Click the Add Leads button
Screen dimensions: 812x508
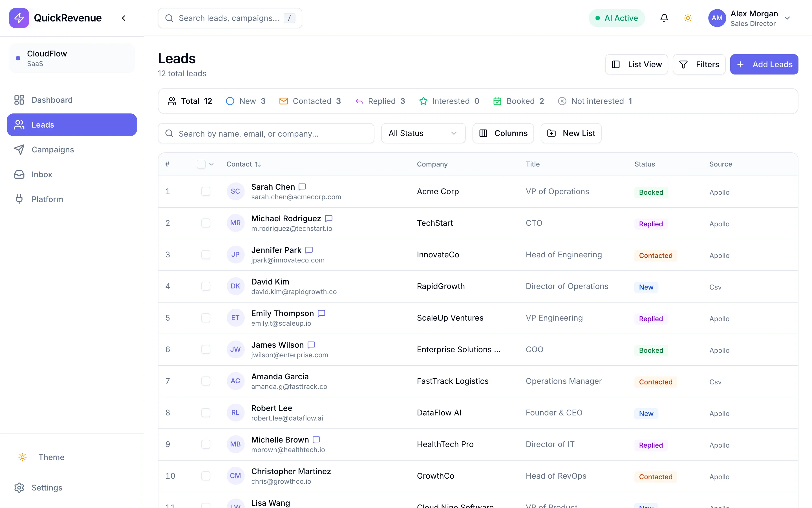[764, 64]
